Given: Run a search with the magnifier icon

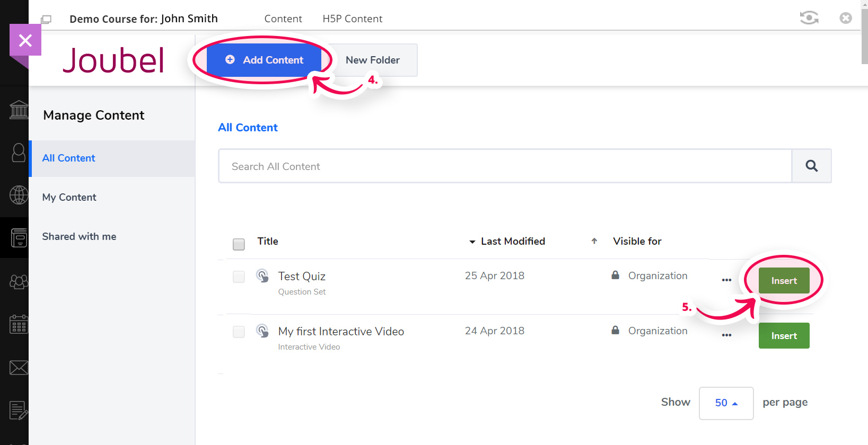Looking at the screenshot, I should tap(811, 166).
